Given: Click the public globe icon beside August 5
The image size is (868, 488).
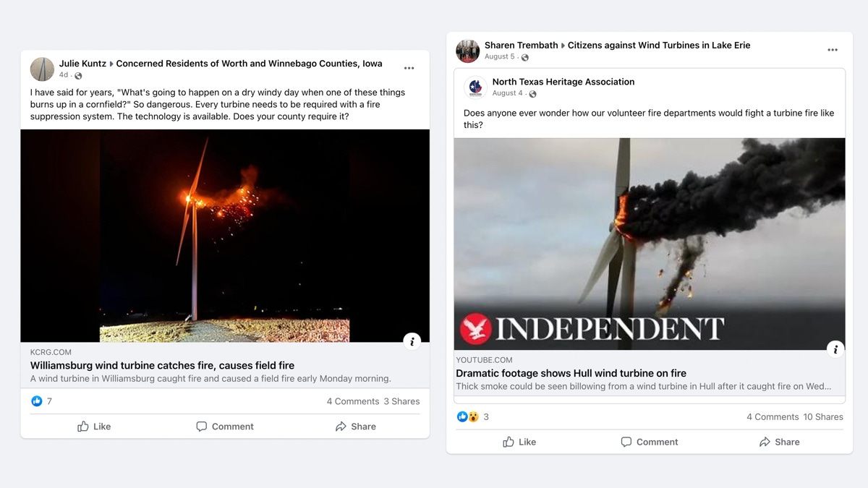Looking at the screenshot, I should pos(525,58).
